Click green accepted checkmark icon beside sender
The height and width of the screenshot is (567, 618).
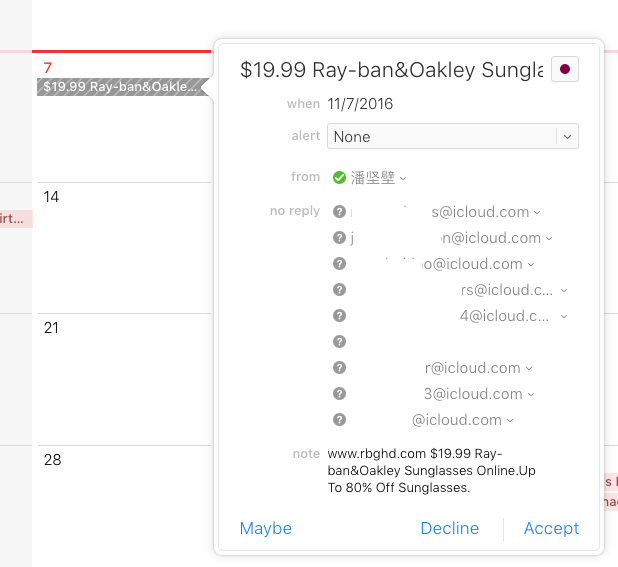point(339,178)
